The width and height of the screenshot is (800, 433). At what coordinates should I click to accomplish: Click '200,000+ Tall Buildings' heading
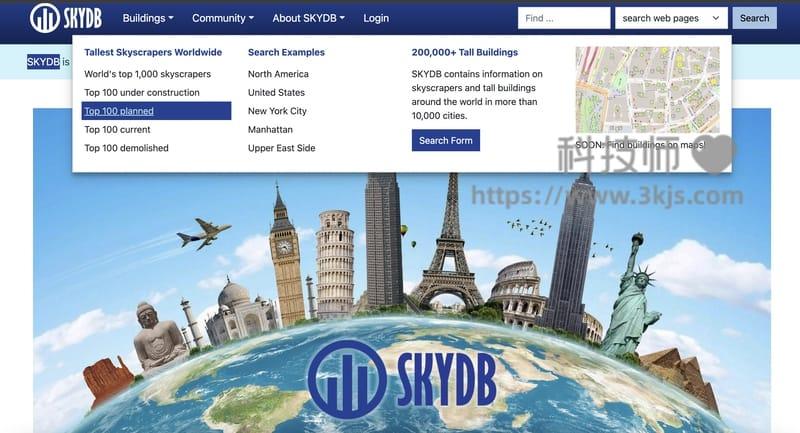tap(465, 52)
